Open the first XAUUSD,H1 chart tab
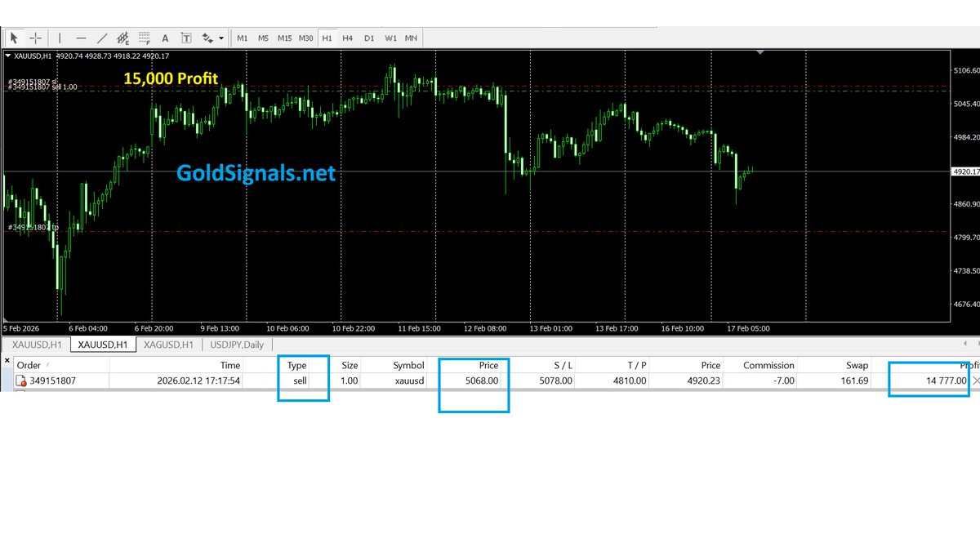Image resolution: width=980 pixels, height=552 pixels. (37, 345)
